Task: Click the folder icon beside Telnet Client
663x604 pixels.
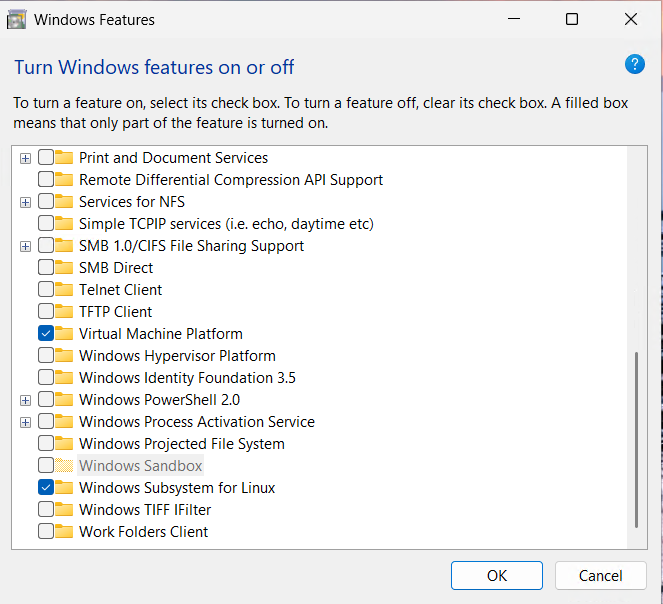Action: tap(65, 290)
